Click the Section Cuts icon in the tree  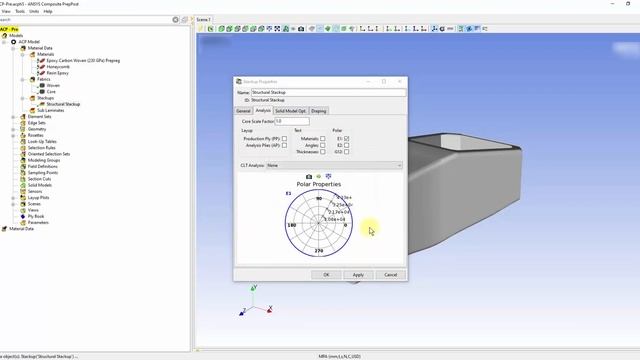(x=23, y=179)
